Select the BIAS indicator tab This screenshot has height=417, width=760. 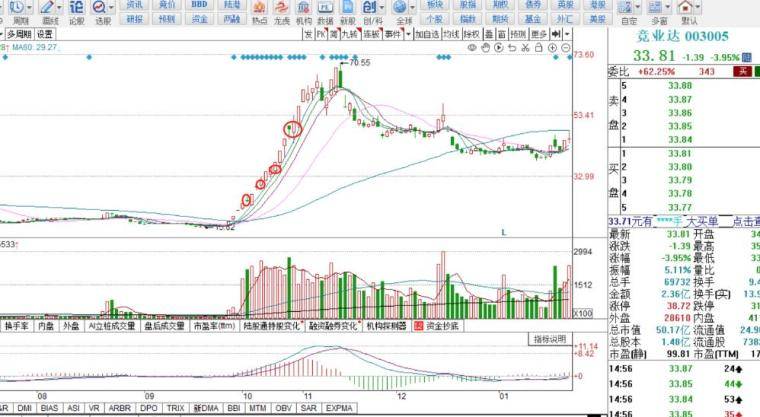(49, 408)
